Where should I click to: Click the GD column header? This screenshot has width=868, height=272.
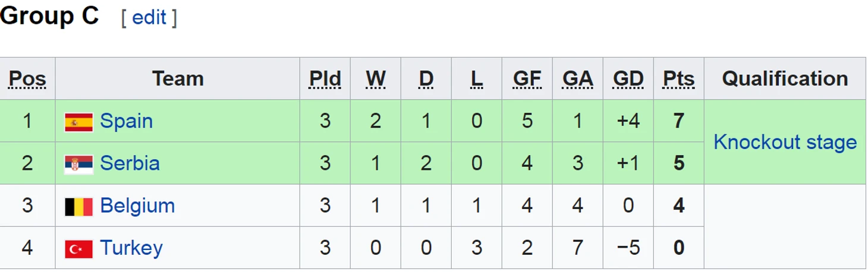pos(628,78)
